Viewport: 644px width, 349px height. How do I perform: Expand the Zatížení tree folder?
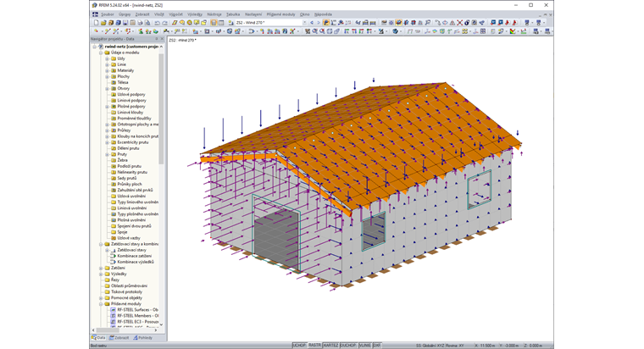(x=101, y=268)
